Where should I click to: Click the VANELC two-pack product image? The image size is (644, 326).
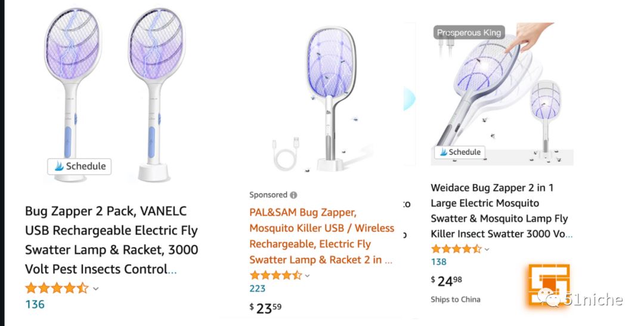tap(114, 94)
